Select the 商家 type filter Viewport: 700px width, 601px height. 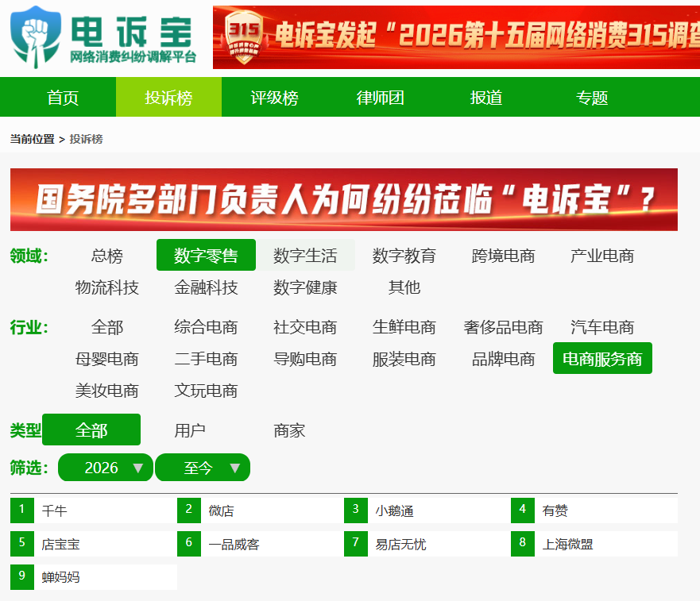[x=289, y=430]
